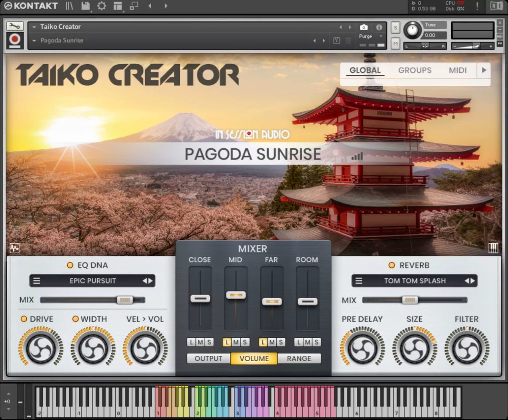The image size is (508, 420).
Task: Open Kontakt settings gear icon
Action: pos(102,6)
